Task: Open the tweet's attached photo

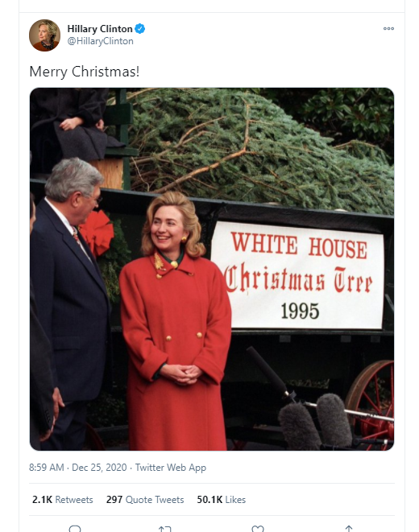Action: click(x=212, y=269)
